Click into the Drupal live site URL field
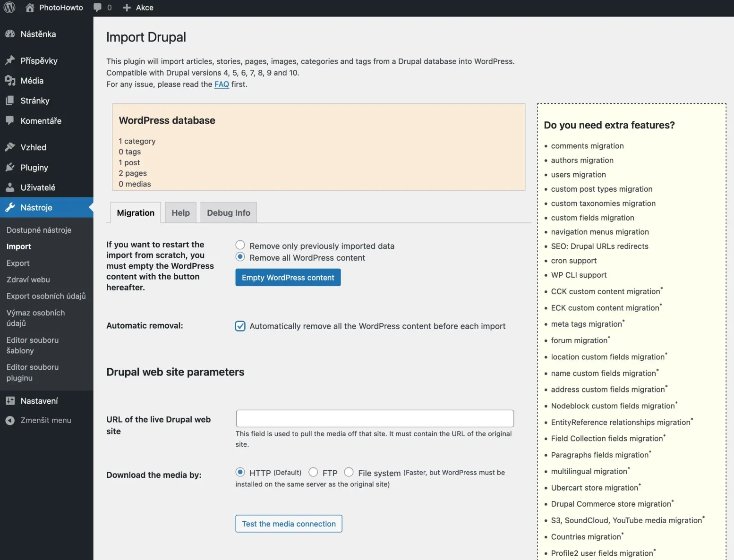This screenshot has width=734, height=560. coord(375,418)
